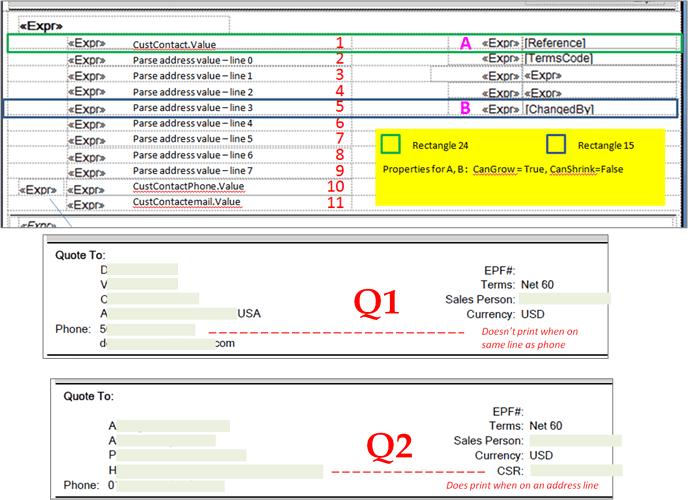Click 'Sales Person:' label in Q1 preview
Viewport: 688px width, 500px height.
[x=480, y=299]
